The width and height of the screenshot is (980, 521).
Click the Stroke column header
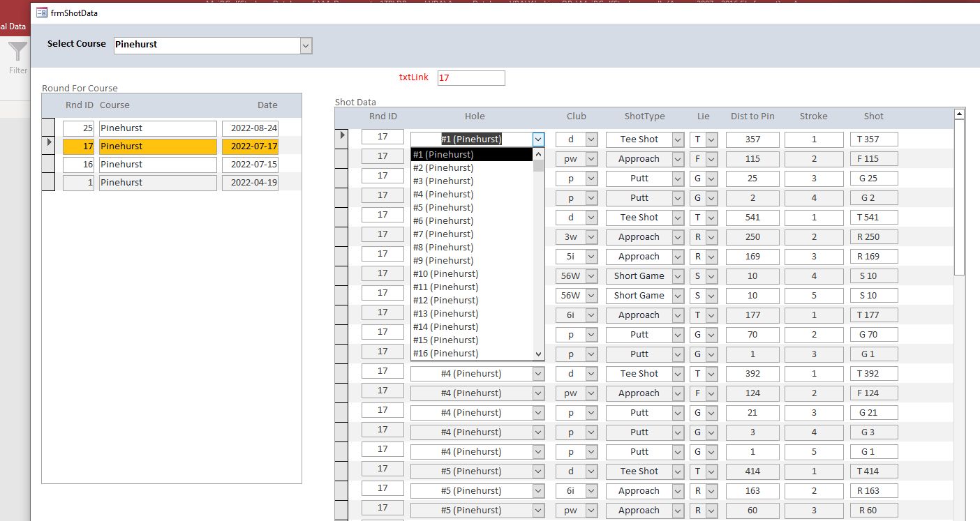click(x=813, y=116)
